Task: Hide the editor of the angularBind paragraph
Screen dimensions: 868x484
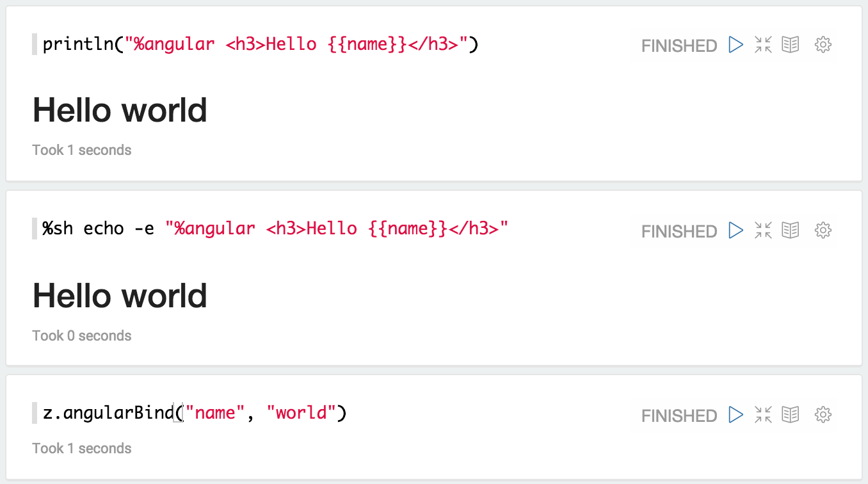Action: 763,415
